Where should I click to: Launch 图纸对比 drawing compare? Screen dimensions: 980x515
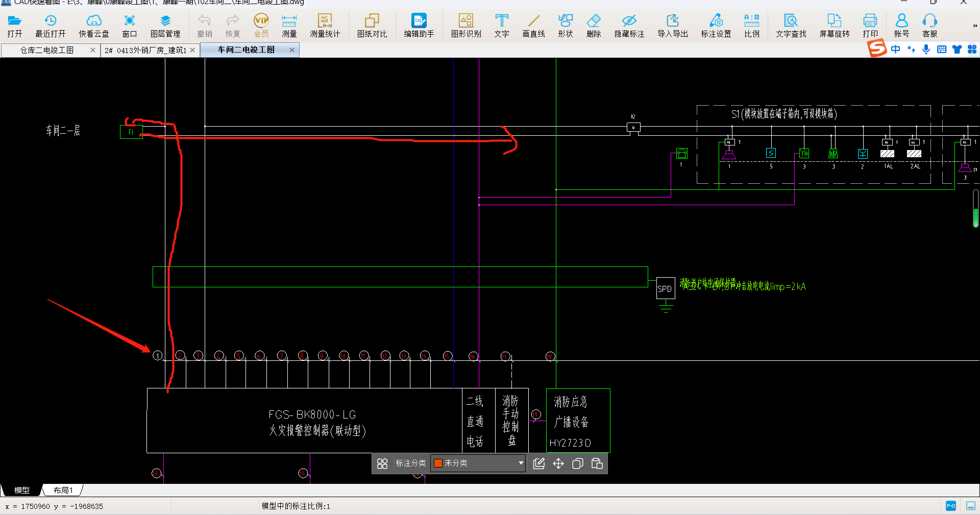point(372,26)
